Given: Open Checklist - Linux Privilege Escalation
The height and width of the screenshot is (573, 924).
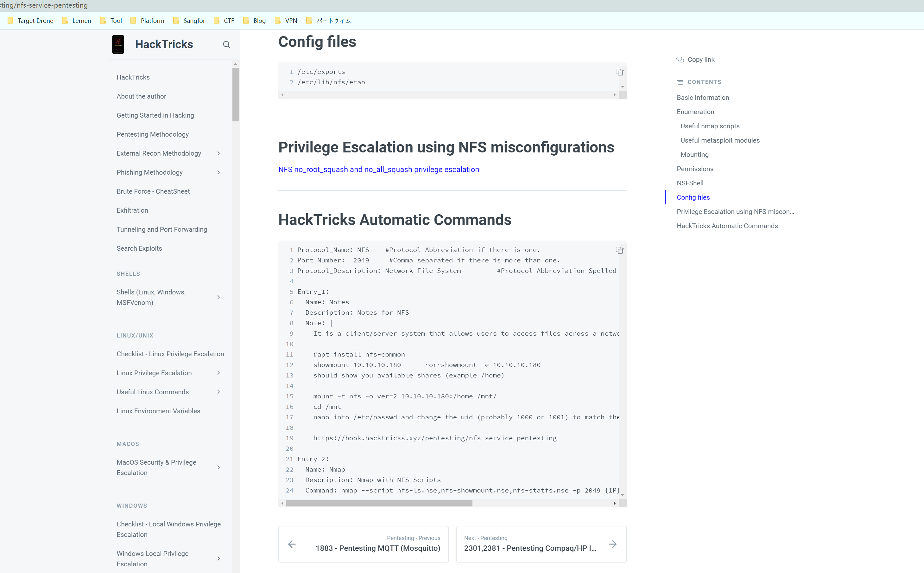Looking at the screenshot, I should point(170,354).
